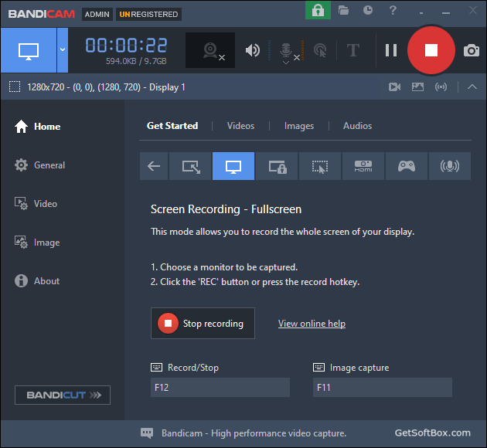487x448 pixels.
Task: Select game recording mode gamepad
Action: [x=407, y=166]
